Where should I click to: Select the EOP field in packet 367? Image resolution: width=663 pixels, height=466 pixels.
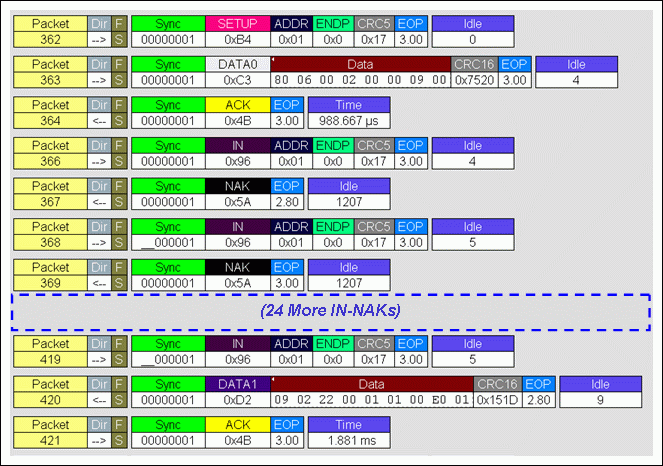tap(286, 193)
